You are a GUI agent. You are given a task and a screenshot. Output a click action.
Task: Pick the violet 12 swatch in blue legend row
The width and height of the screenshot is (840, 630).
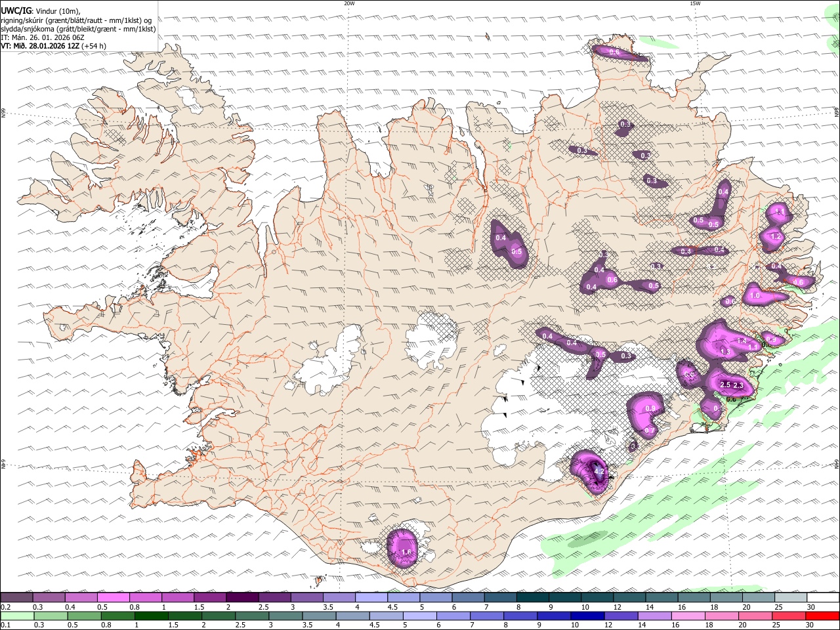click(621, 616)
